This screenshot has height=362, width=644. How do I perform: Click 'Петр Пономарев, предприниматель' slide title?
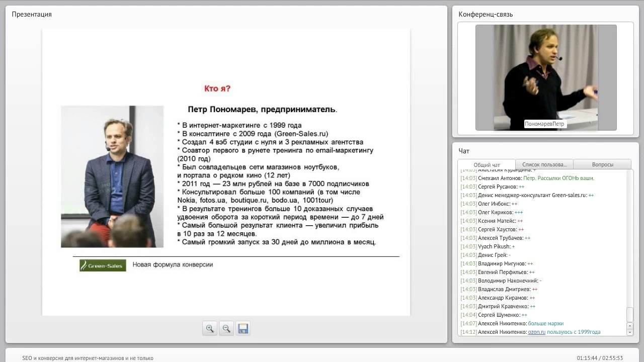[x=263, y=109]
